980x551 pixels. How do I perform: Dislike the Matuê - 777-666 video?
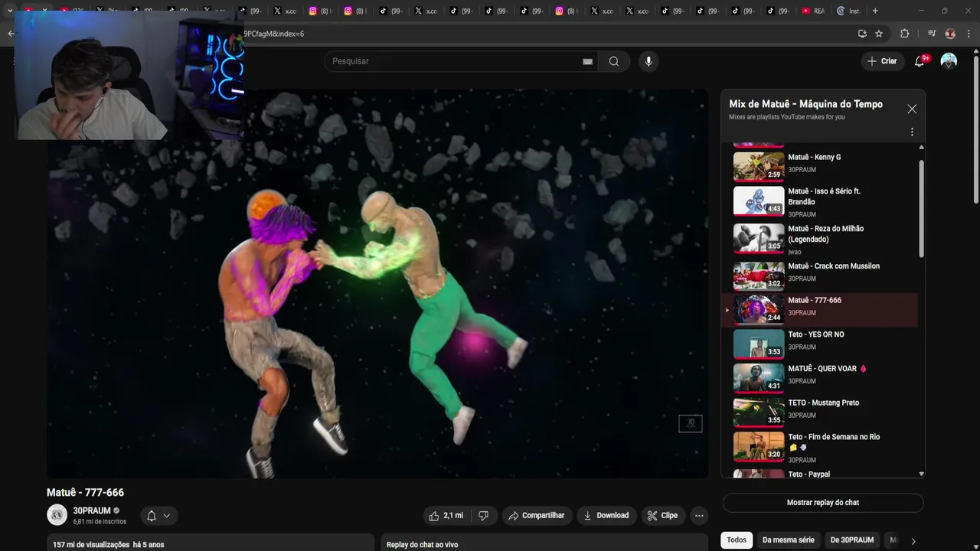483,516
